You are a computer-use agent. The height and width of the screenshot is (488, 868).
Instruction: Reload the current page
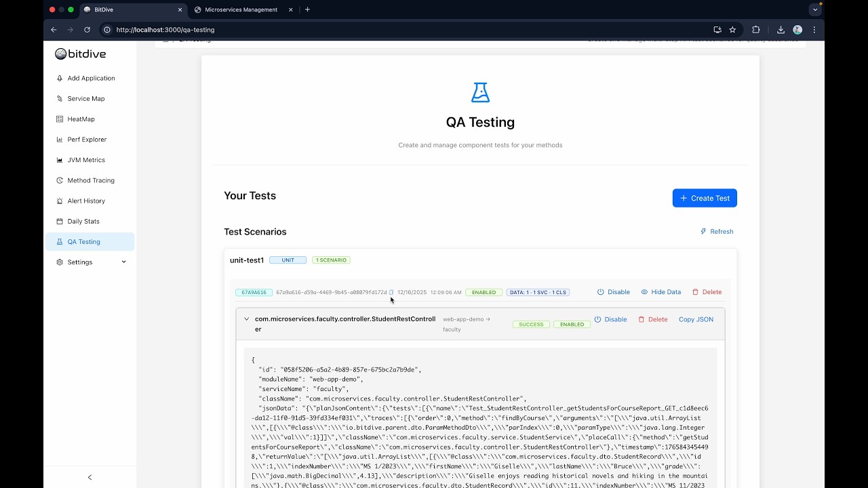tap(87, 30)
